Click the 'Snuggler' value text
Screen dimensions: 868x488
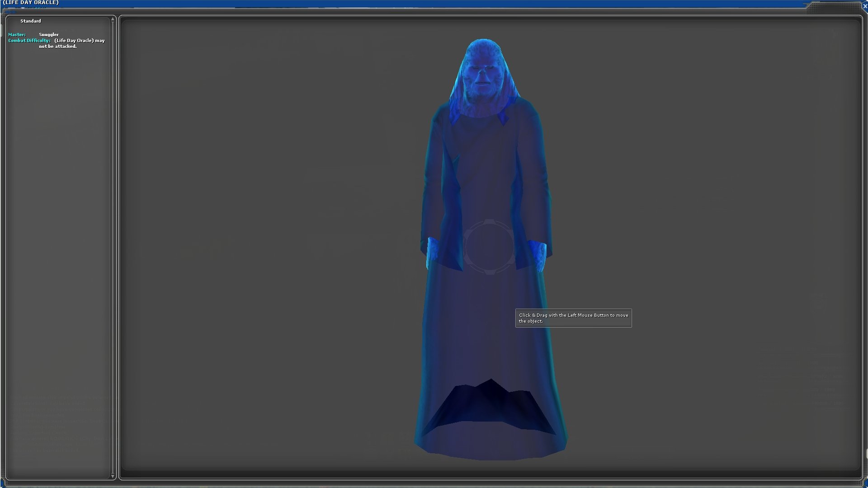49,35
